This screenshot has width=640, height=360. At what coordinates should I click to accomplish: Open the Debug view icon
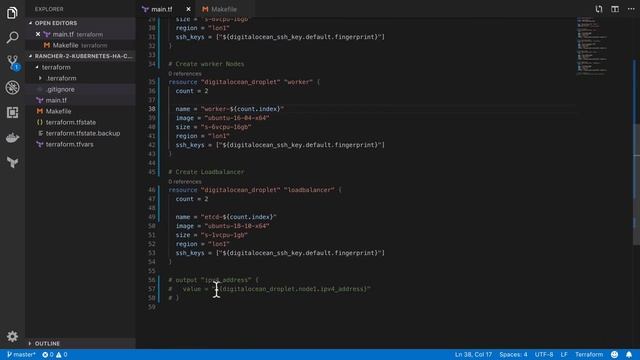12,87
